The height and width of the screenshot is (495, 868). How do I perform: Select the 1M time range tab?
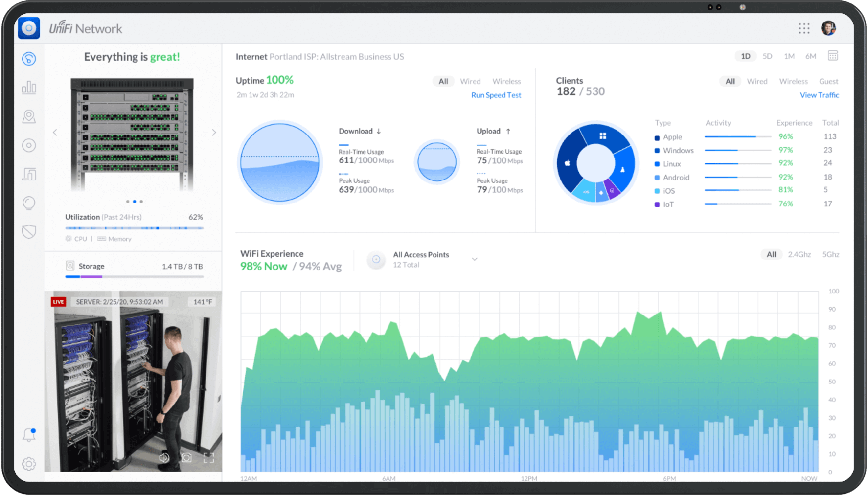tap(789, 56)
